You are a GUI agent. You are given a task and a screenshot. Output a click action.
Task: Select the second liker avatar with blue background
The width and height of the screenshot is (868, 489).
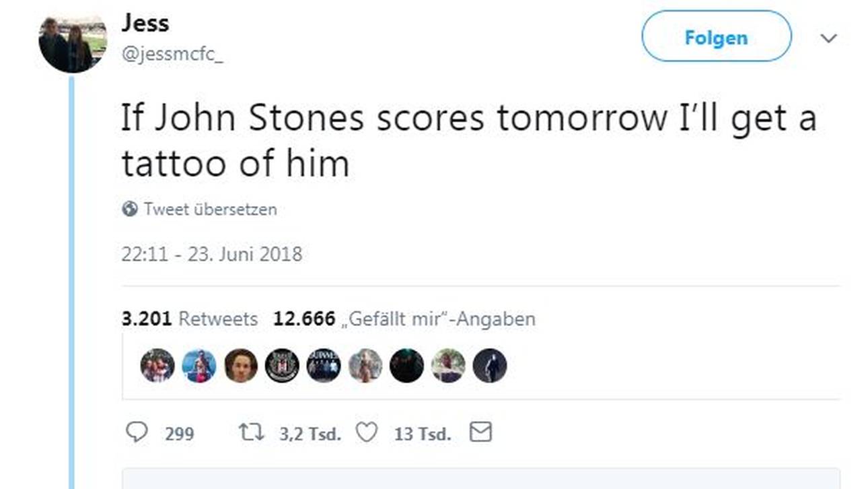(x=199, y=366)
